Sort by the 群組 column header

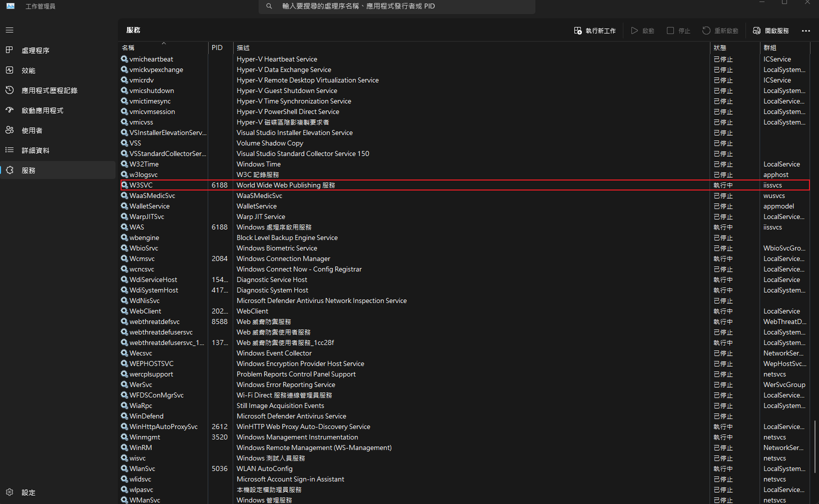coord(784,47)
